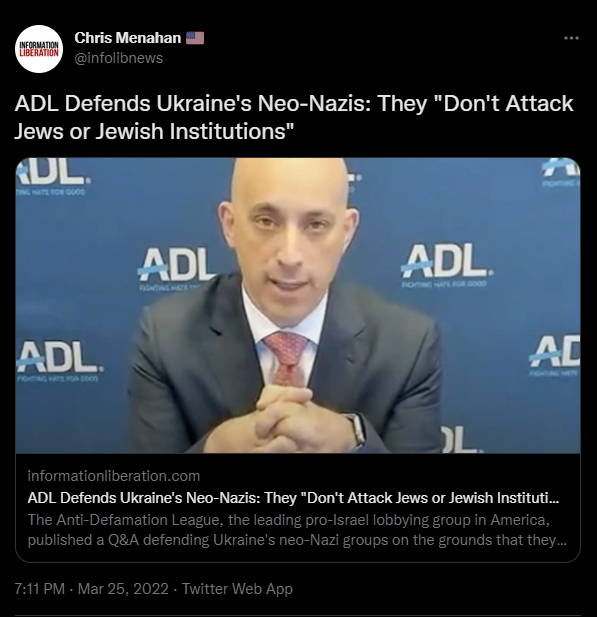This screenshot has width=597, height=617.
Task: Click the US flag emoji beside Chris Menahan
Action: (x=195, y=38)
